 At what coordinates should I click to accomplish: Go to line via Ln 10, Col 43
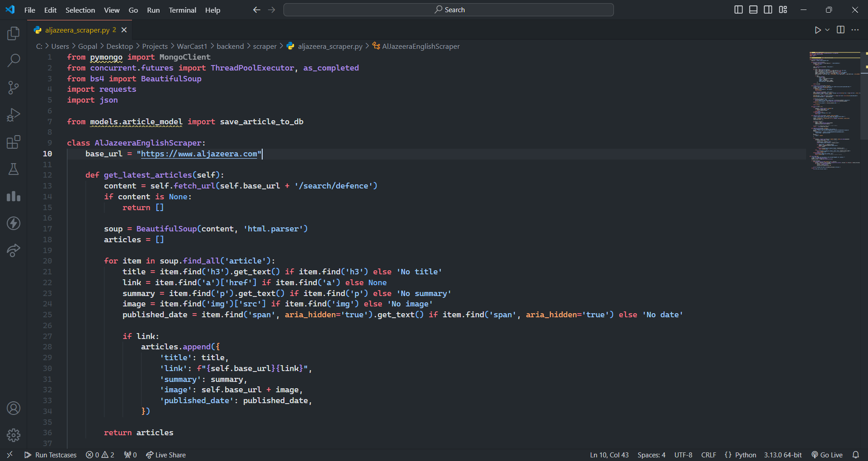[609, 455]
